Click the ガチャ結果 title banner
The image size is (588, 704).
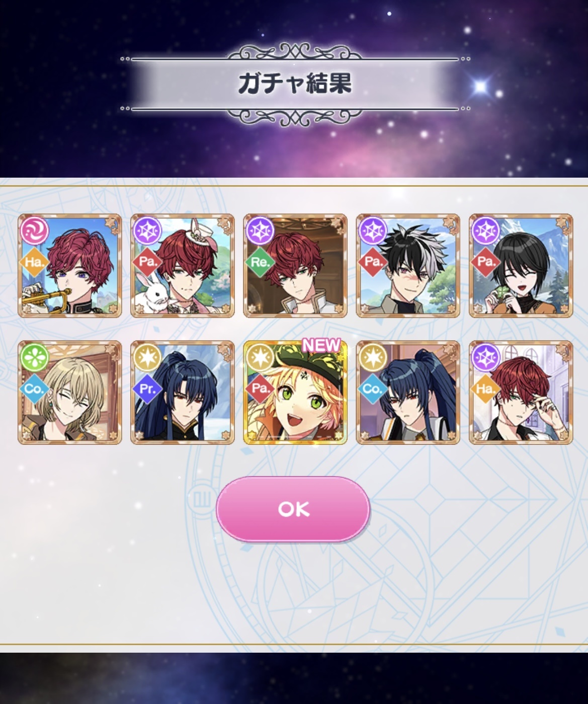[295, 84]
